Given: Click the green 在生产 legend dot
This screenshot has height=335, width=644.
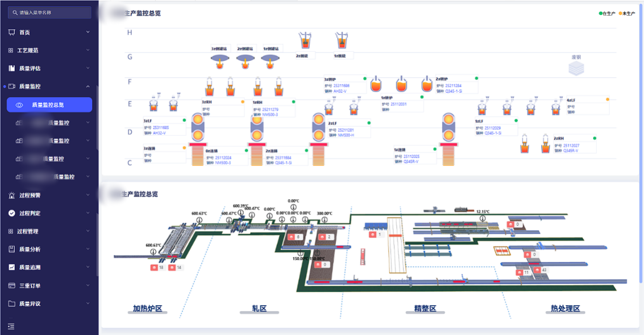Looking at the screenshot, I should pyautogui.click(x=600, y=14).
